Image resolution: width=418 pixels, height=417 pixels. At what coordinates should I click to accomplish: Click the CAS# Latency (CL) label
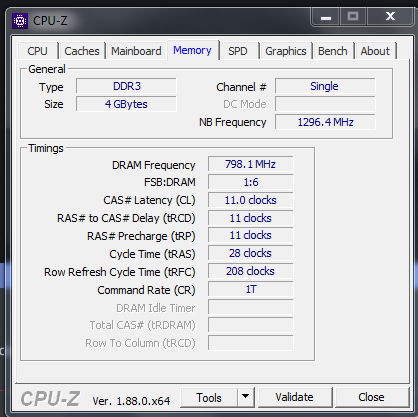pos(149,200)
